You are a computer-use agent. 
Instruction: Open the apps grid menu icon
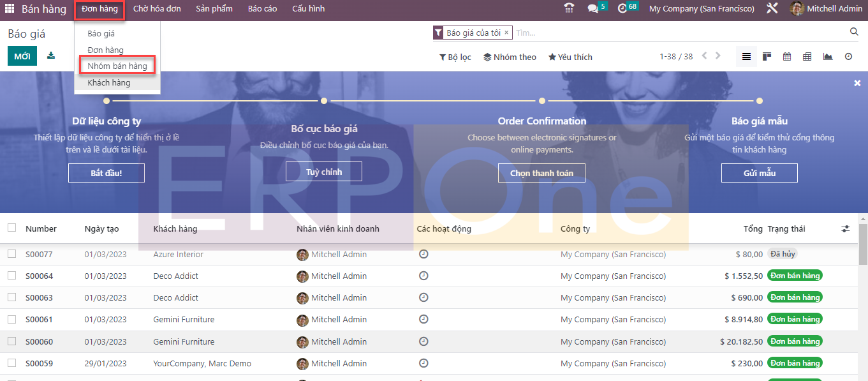coord(10,9)
